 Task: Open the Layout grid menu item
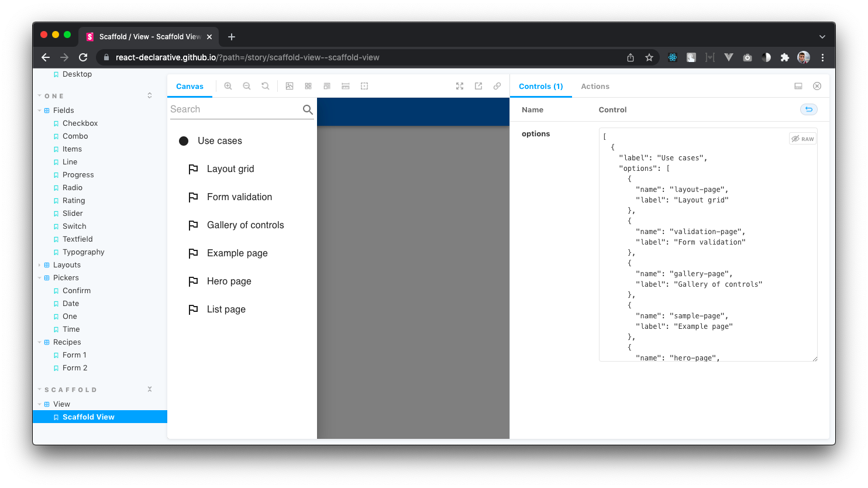tap(242, 169)
